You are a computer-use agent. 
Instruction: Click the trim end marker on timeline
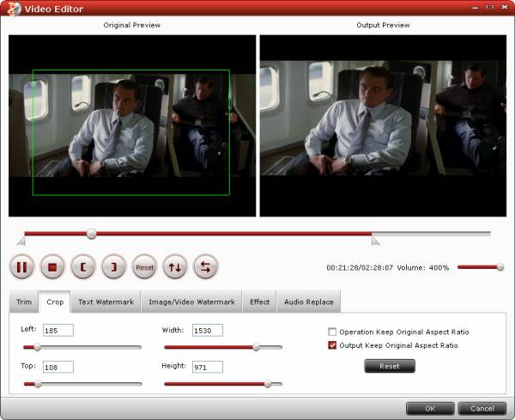(x=375, y=241)
